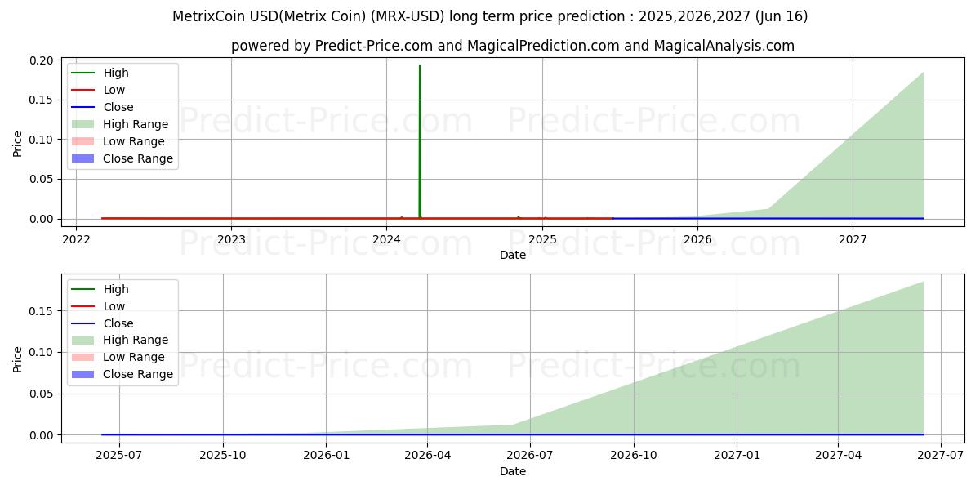Click the Close Range swatch in the bottom legend
980x490 pixels.
(82, 374)
